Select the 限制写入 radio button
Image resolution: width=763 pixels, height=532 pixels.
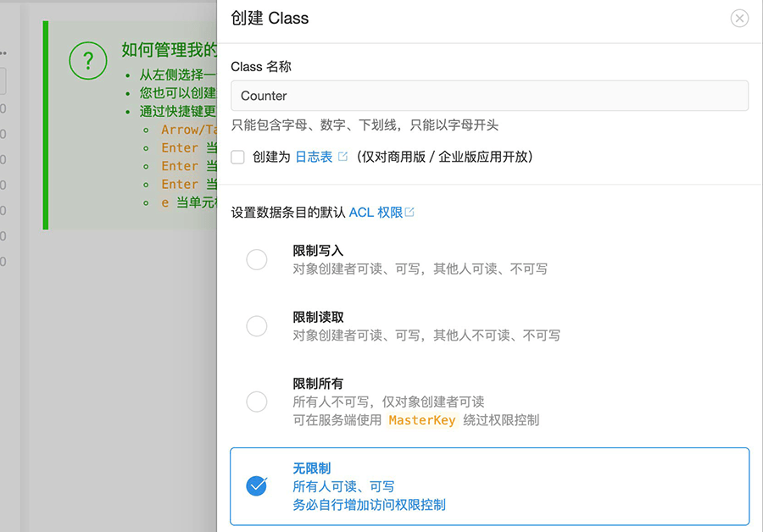click(x=256, y=259)
